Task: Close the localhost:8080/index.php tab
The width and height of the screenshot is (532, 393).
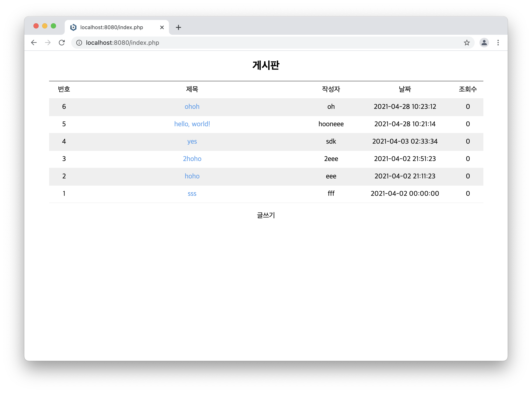Action: pos(162,28)
